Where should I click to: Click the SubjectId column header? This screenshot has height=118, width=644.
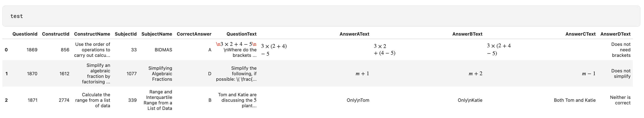[x=125, y=34]
